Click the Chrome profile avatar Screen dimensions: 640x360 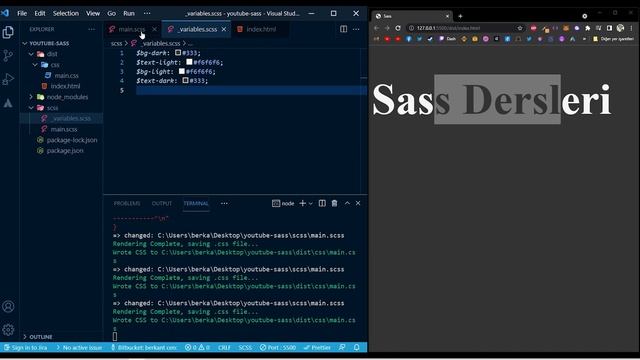[620, 28]
